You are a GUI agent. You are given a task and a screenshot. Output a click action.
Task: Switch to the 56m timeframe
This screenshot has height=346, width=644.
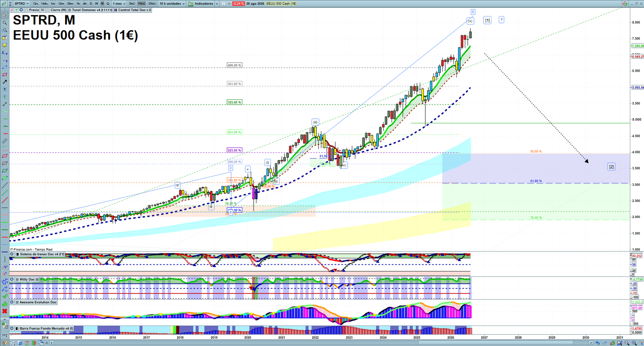coord(70,4)
